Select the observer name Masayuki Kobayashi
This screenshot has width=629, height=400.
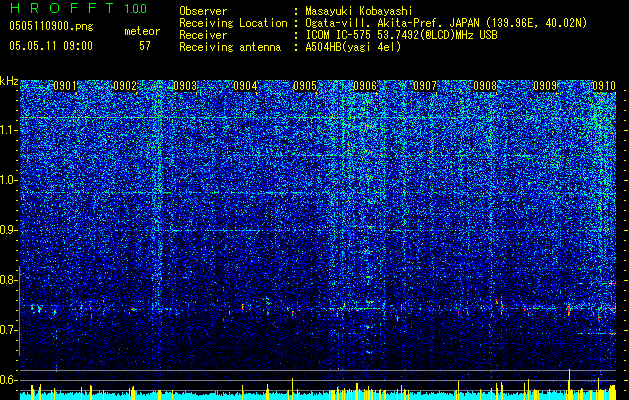point(359,11)
